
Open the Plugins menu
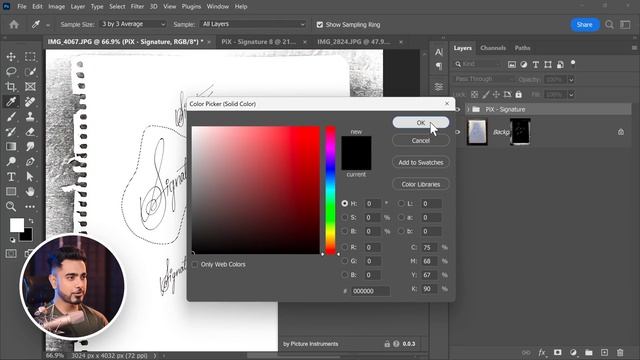coord(191,7)
